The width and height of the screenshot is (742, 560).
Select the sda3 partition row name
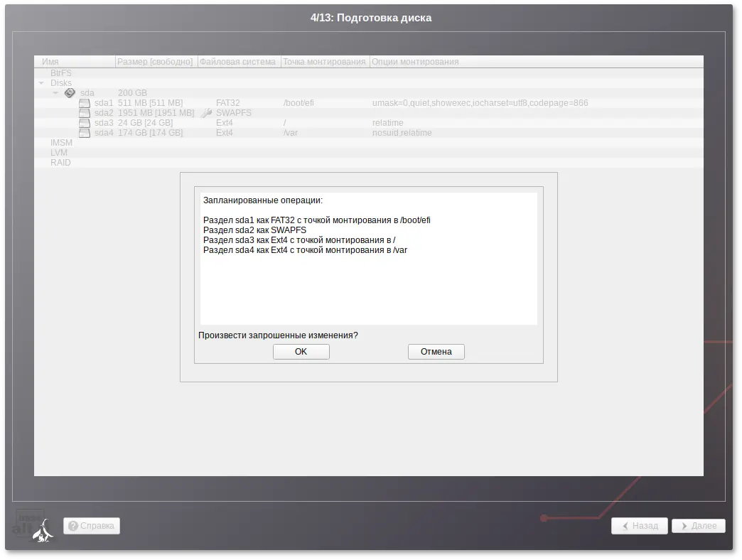tap(104, 122)
